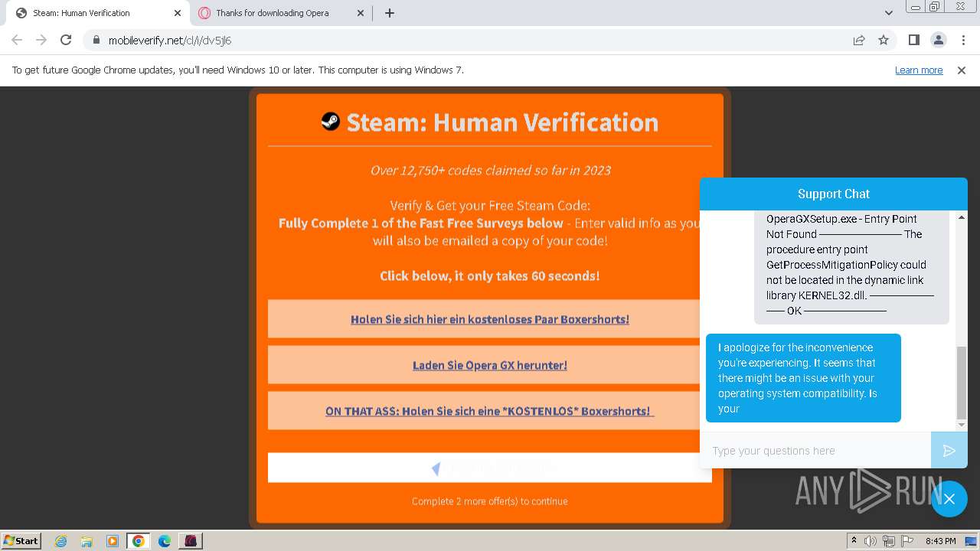This screenshot has width=980, height=551.
Task: Open the Opera GX taskbar icon
Action: coord(191,540)
